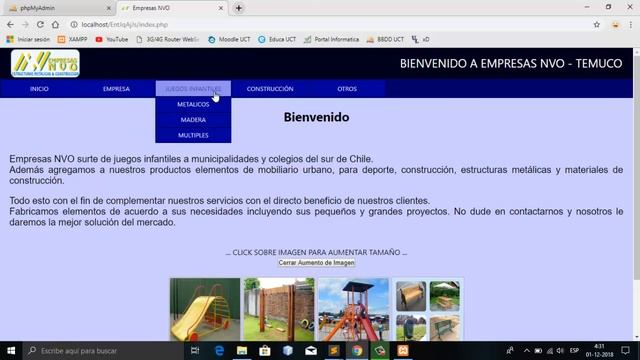Open Sublime Text from taskbar

334,351
